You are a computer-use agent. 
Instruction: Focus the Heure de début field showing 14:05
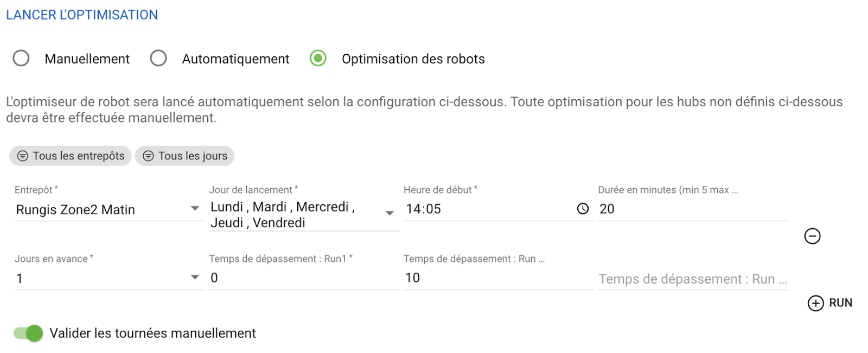pos(490,209)
